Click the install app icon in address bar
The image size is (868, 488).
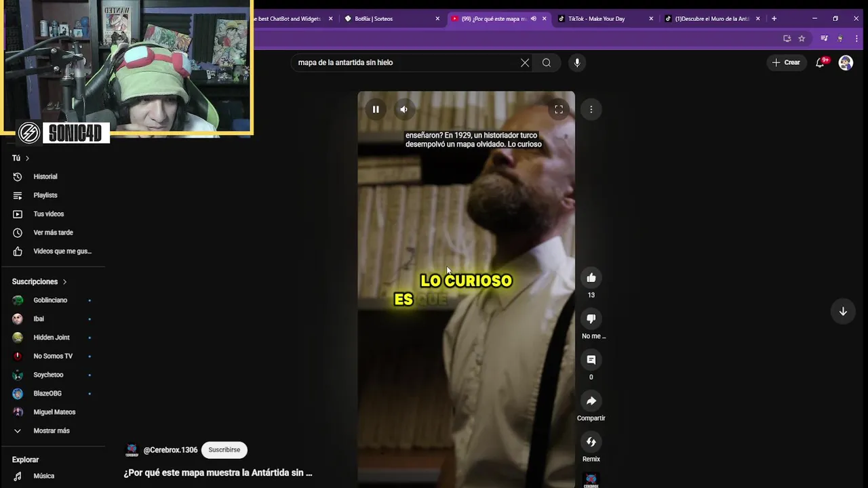(787, 39)
